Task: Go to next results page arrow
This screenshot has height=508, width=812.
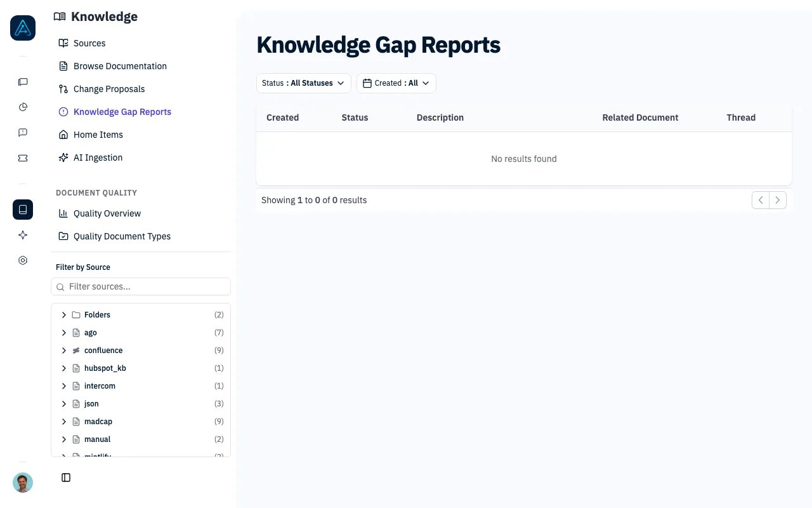Action: click(778, 200)
